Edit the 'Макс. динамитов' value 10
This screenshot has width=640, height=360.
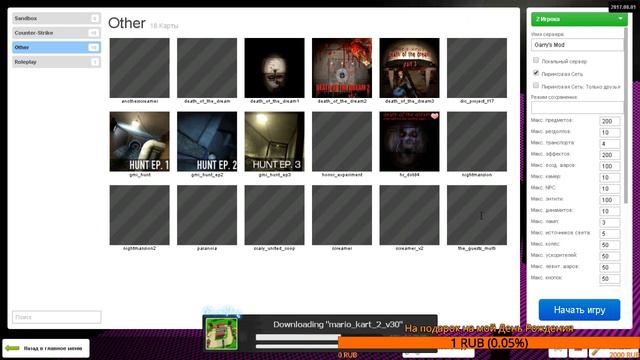(610, 211)
